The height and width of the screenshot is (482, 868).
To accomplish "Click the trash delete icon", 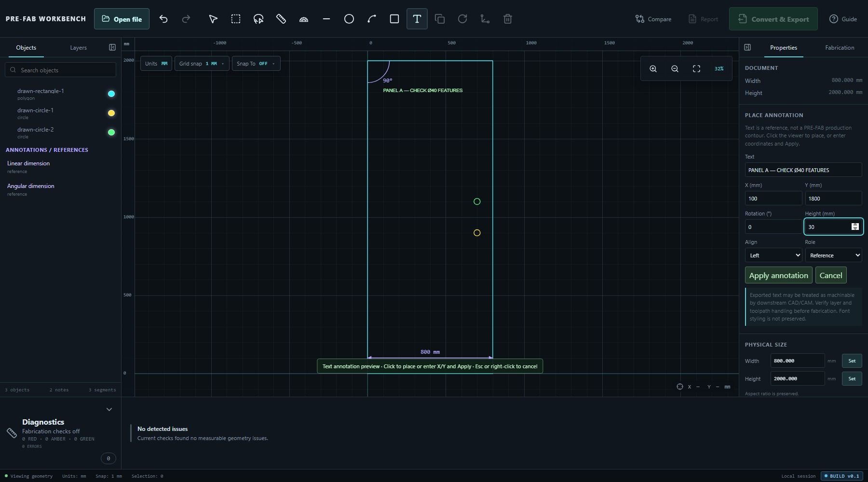I will click(x=508, y=19).
